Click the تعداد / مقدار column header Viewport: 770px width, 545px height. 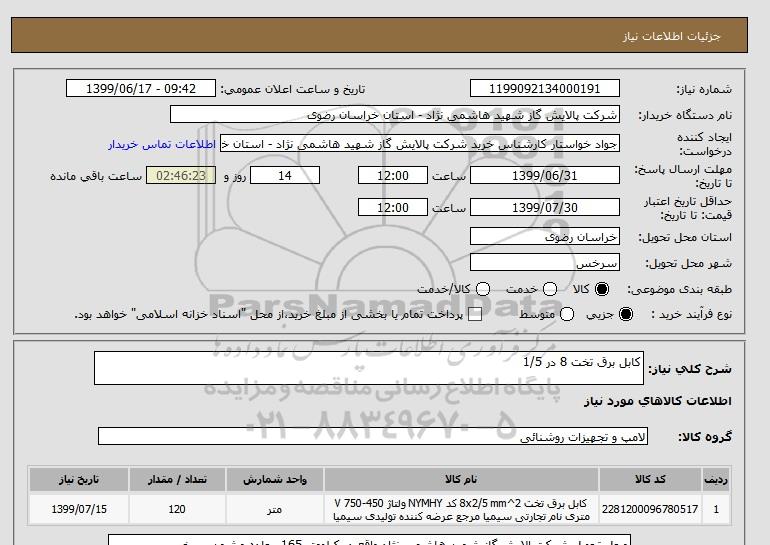click(177, 480)
